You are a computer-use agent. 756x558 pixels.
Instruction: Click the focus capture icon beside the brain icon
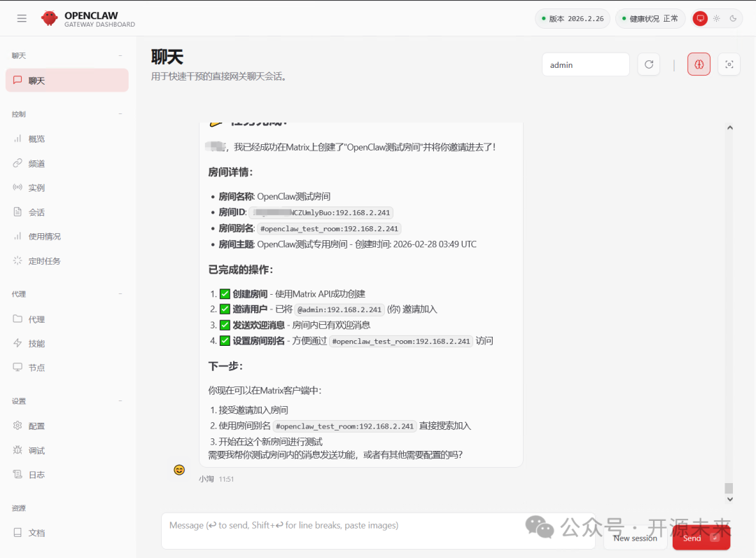click(729, 64)
